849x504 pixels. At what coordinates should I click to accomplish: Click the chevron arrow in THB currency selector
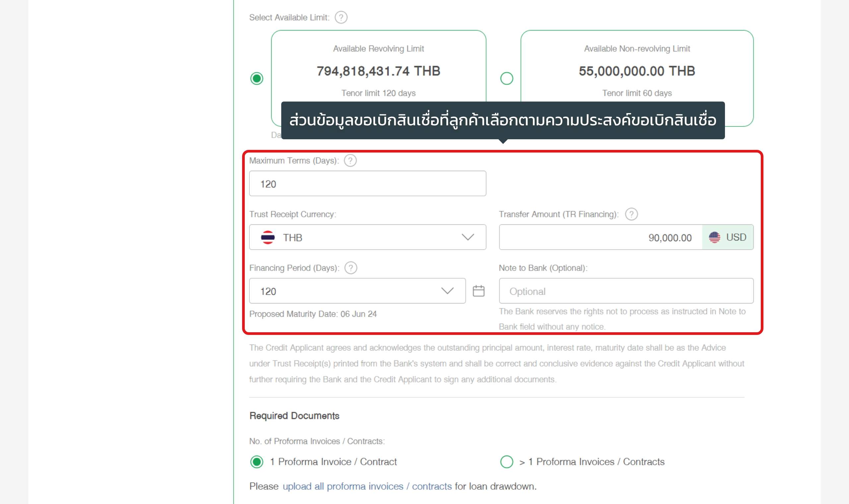point(468,237)
